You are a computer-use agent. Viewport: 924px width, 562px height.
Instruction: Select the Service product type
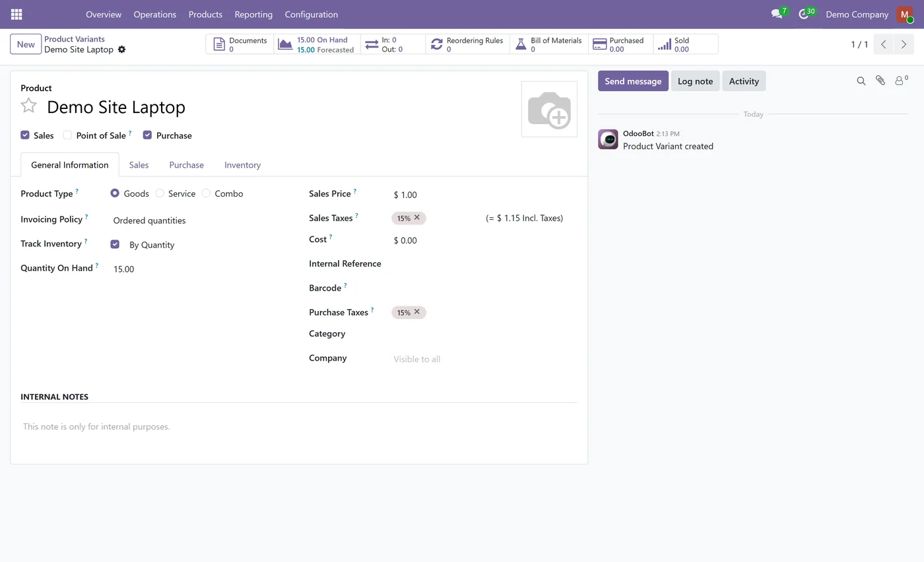[160, 193]
